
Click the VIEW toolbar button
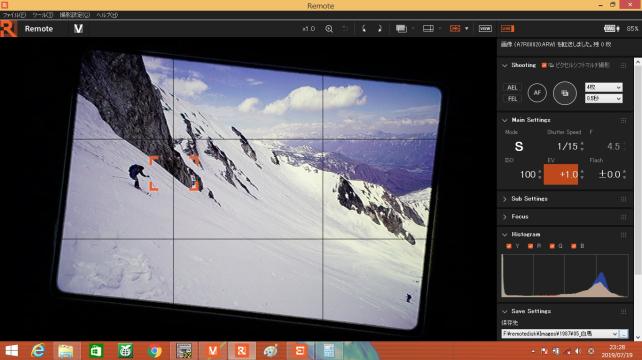[x=485, y=29]
